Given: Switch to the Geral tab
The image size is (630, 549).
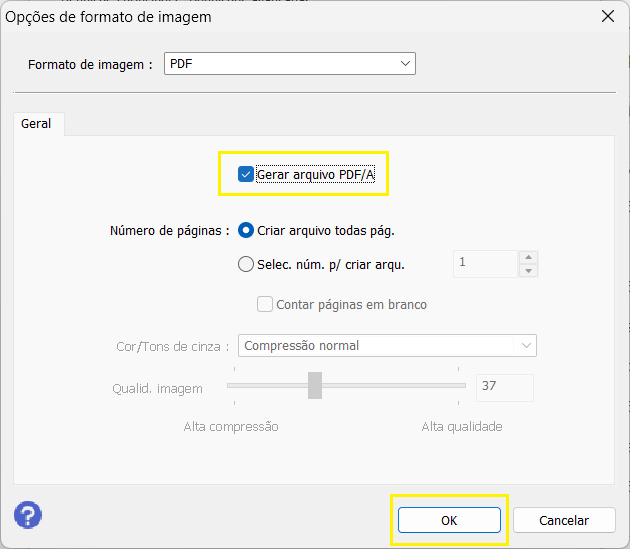Looking at the screenshot, I should pyautogui.click(x=36, y=124).
